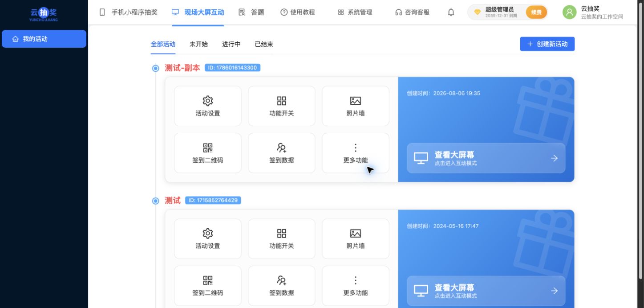Open 活动设置 in 测试-副本 card
The image size is (644, 308).
tap(208, 106)
